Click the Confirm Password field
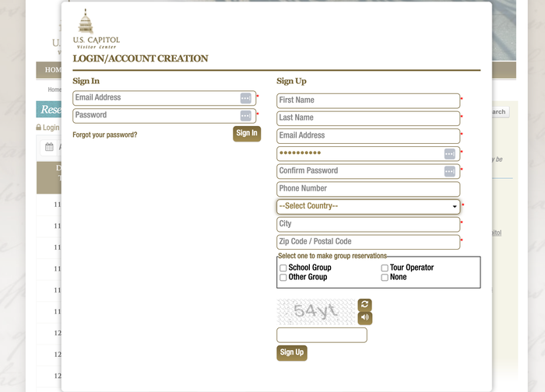Screen dimensions: 545x392 coord(368,171)
